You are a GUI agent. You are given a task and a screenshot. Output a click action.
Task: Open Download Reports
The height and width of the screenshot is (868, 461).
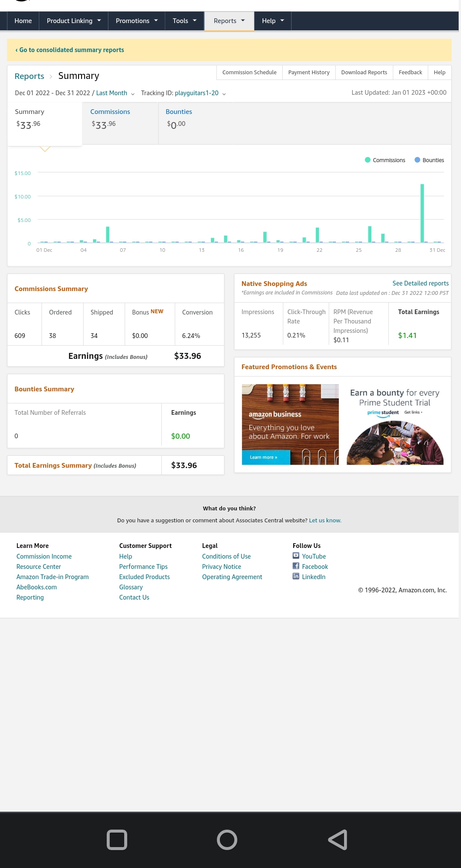pyautogui.click(x=364, y=73)
